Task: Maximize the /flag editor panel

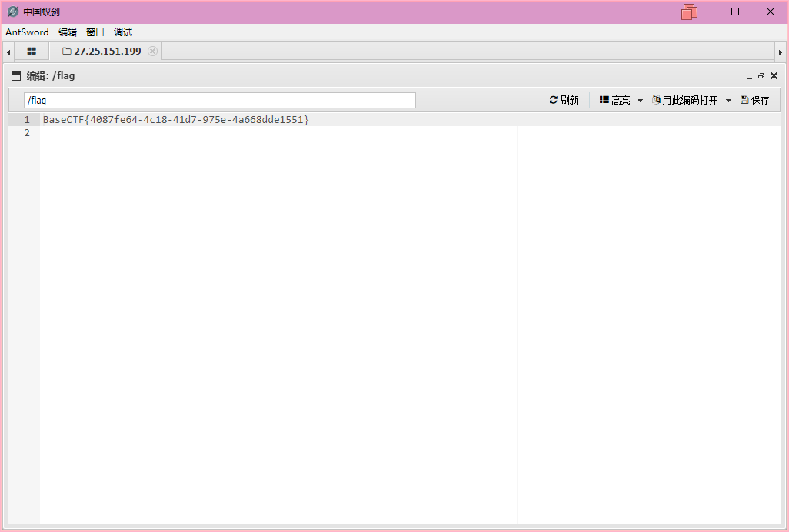Action: [x=761, y=76]
